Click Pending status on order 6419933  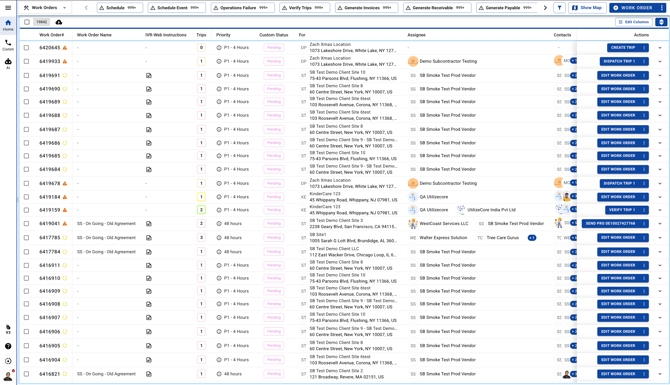click(274, 62)
